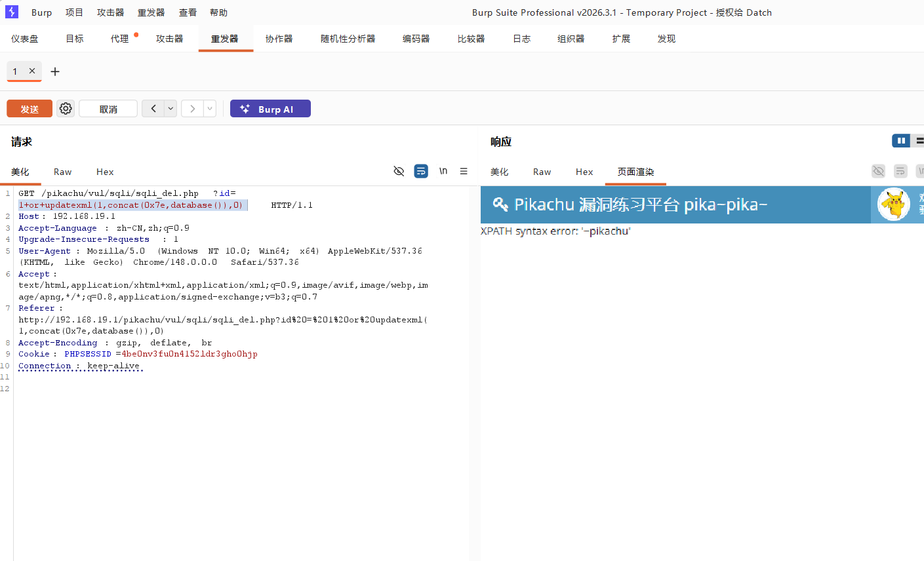The width and height of the screenshot is (924, 561).
Task: Open the Repeater settings gear
Action: (x=66, y=109)
